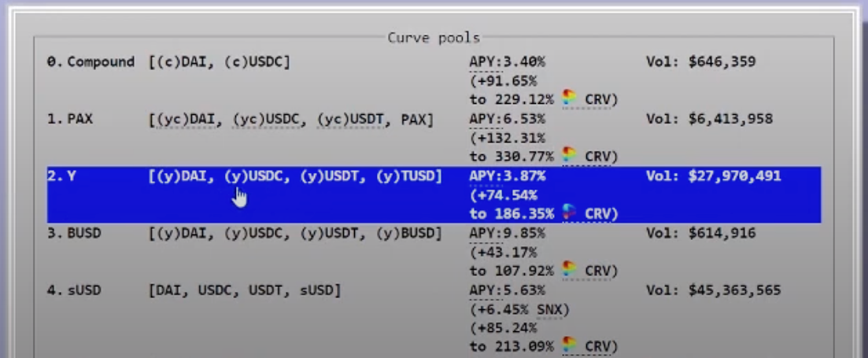The image size is (868, 358).
Task: Click the Curve pools heading
Action: pyautogui.click(x=434, y=39)
